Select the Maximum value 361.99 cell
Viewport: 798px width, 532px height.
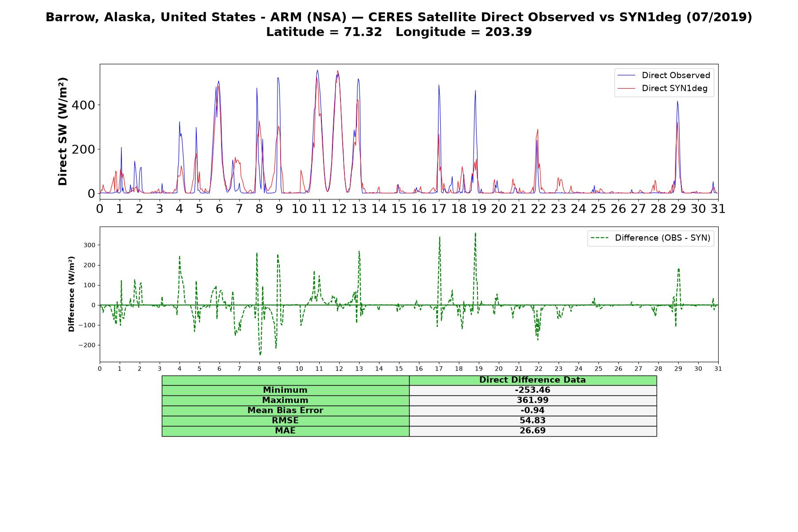pos(532,400)
